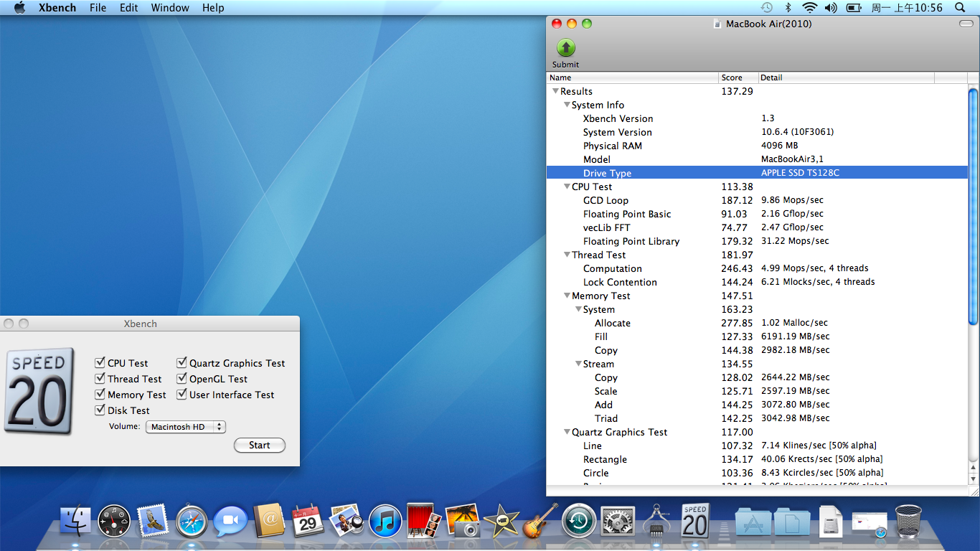
Task: Select the Drive Type row
Action: pos(757,173)
